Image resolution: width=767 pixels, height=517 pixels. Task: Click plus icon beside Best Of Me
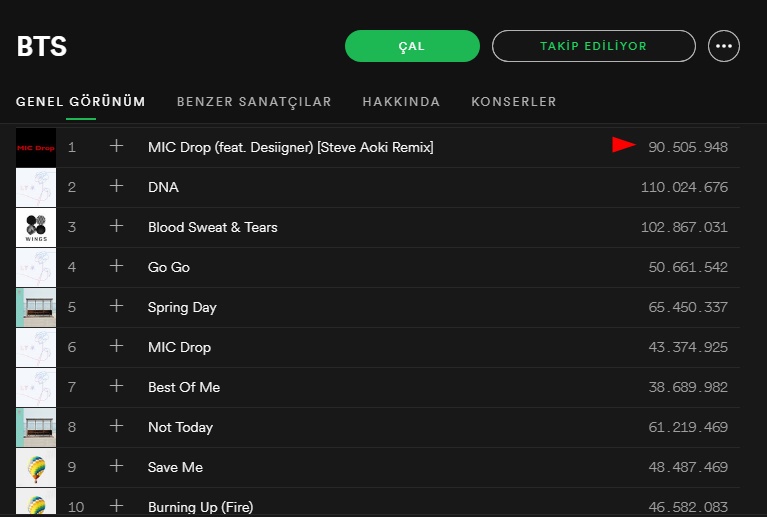click(116, 386)
